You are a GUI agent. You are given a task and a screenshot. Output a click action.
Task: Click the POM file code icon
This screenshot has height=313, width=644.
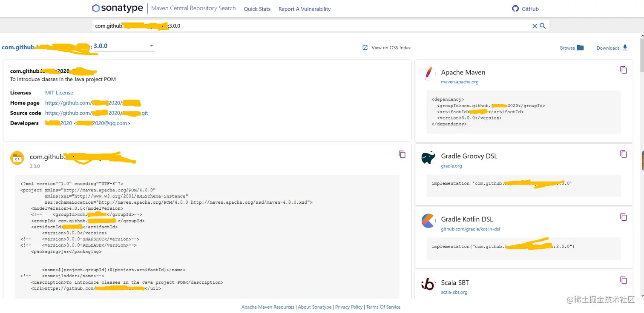(x=17, y=158)
